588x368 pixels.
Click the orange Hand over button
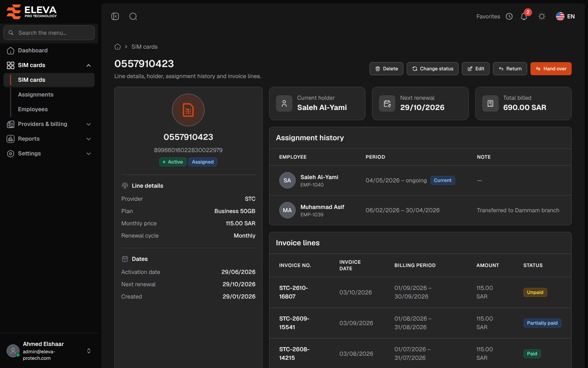tap(551, 69)
